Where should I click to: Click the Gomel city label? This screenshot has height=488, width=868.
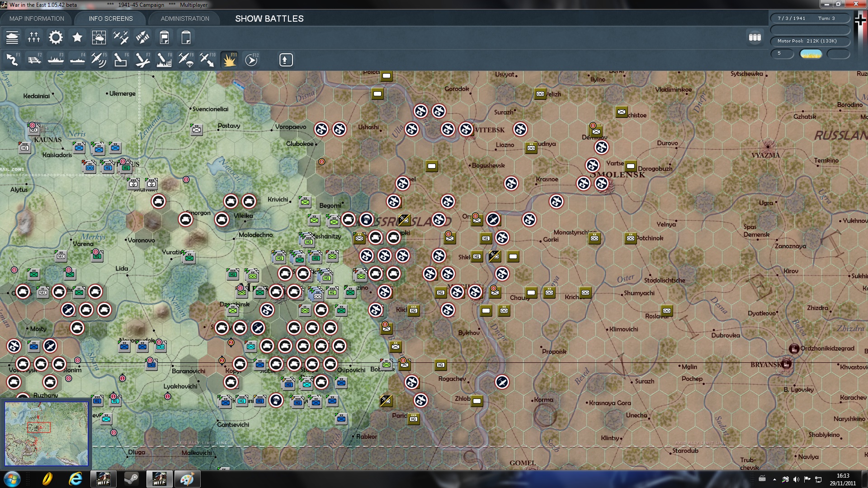pos(523,463)
